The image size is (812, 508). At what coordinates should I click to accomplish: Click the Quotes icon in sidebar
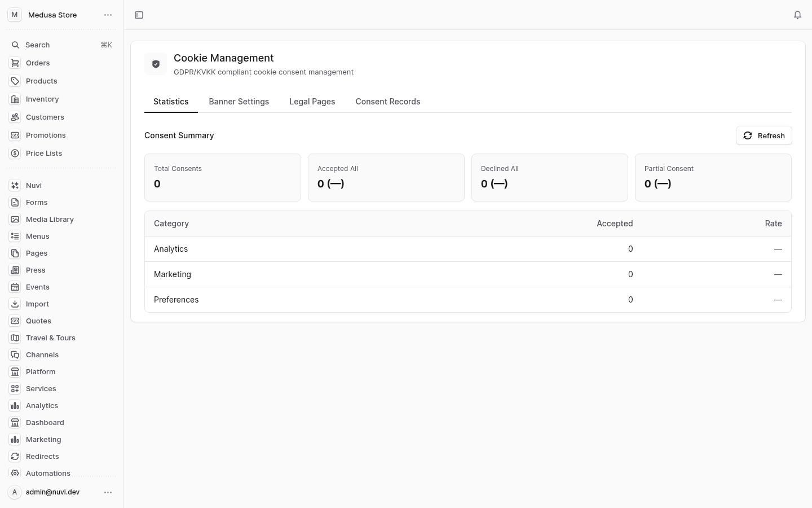[x=15, y=321]
